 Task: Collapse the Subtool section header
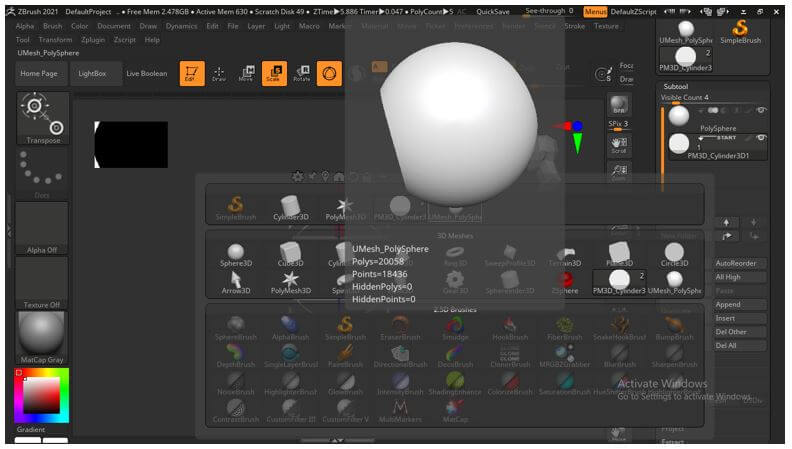click(676, 86)
